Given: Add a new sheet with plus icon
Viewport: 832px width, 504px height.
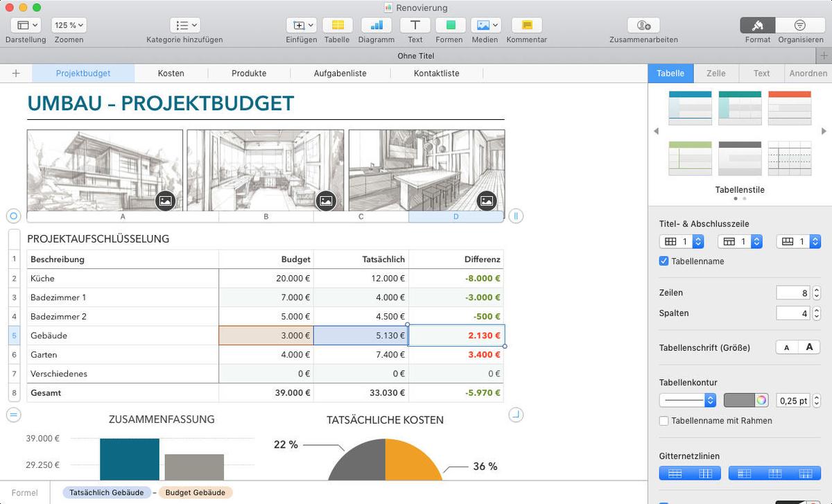Looking at the screenshot, I should 16,73.
